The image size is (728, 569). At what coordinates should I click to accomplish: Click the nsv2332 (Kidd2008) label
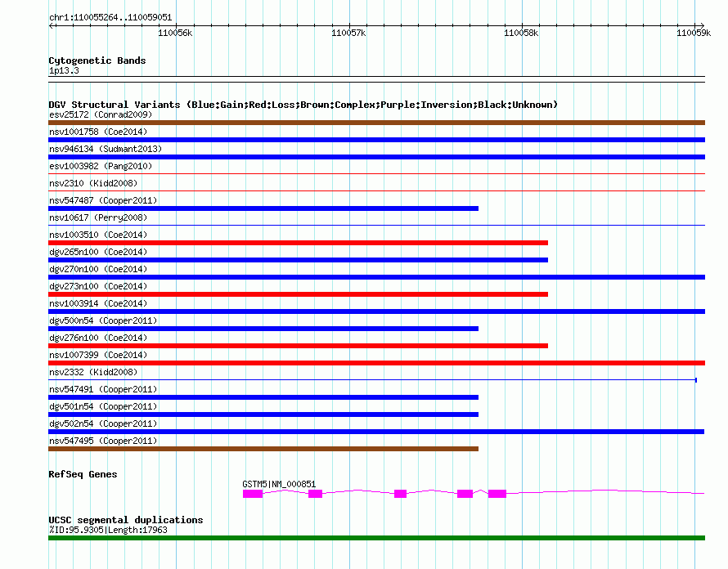tap(93, 372)
